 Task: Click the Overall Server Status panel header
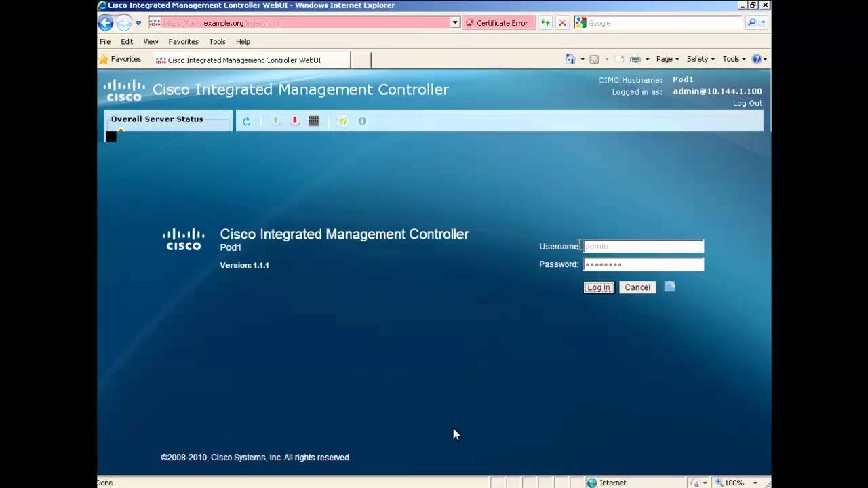coord(157,119)
